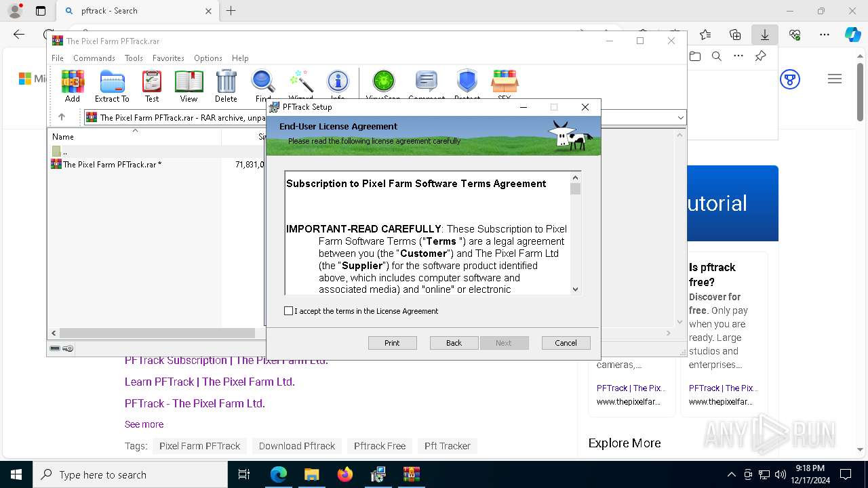Viewport: 868px width, 488px height.
Task: Open Microsoft Edge from the taskbar
Action: click(279, 474)
